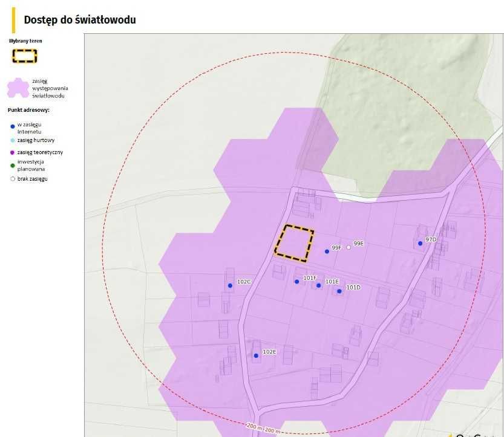Screen dimensions: 504x437
Task: Click the 'Punkt adresowy:' label
Action: pyautogui.click(x=28, y=110)
